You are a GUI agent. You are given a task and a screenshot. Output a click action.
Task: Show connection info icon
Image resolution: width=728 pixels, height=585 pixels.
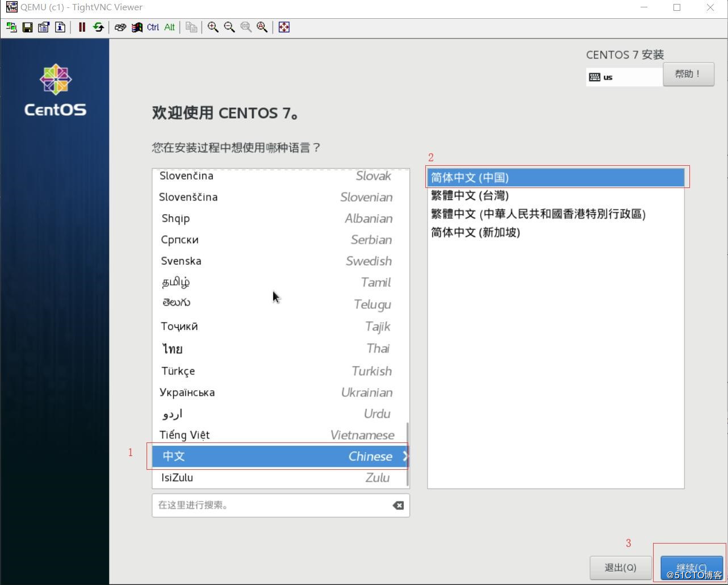[x=60, y=27]
